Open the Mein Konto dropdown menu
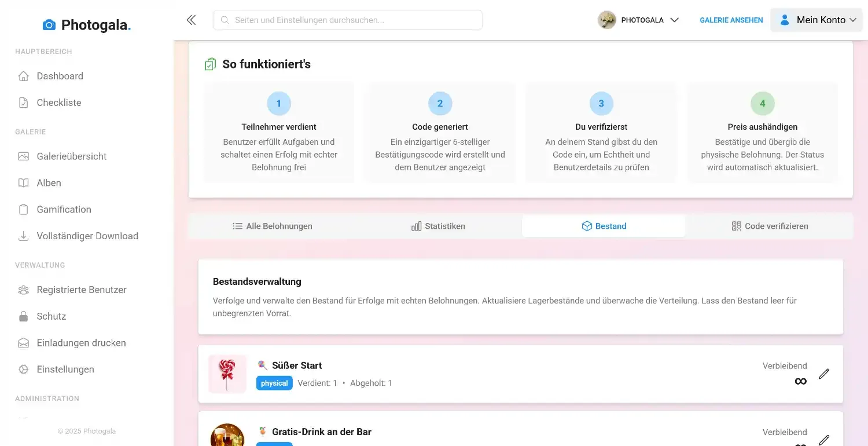868x446 pixels. pos(816,20)
